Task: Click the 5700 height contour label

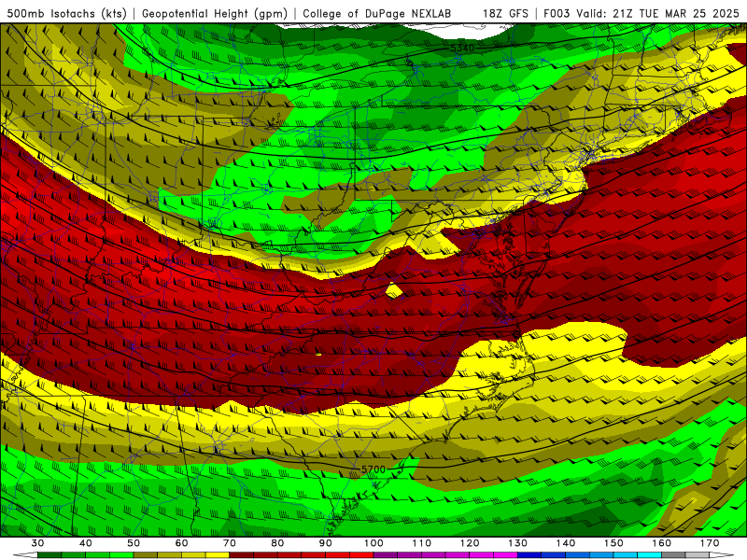Action: 373,469
